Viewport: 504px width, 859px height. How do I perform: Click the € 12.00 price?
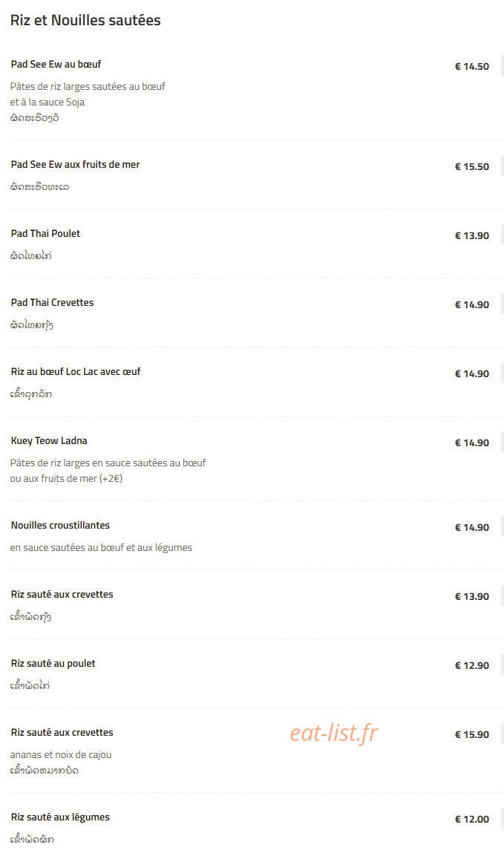click(471, 819)
